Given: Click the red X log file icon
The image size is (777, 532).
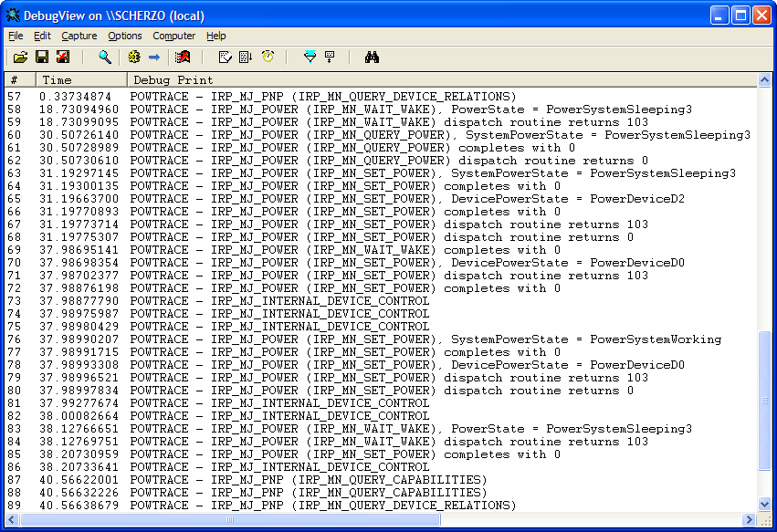Looking at the screenshot, I should (62, 57).
